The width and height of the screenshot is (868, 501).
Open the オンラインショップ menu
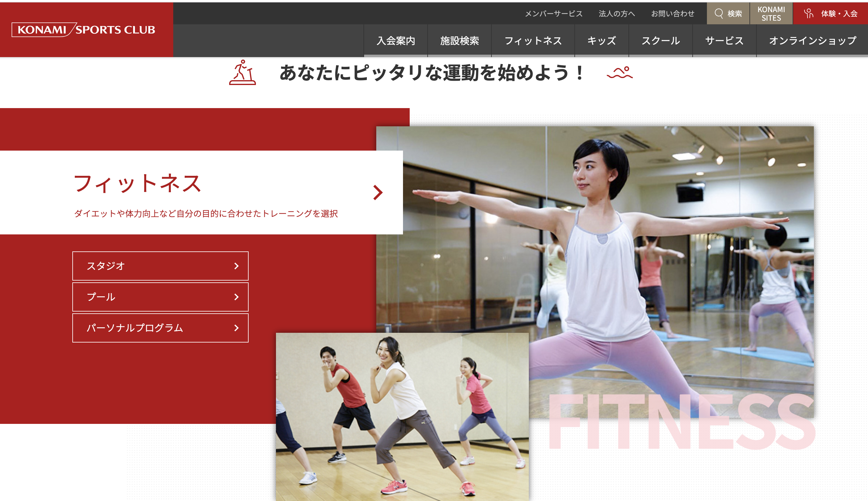pos(812,41)
